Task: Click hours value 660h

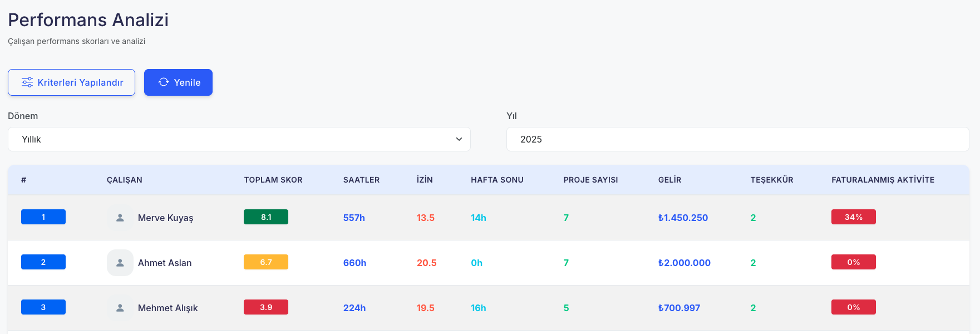Action: click(x=355, y=263)
